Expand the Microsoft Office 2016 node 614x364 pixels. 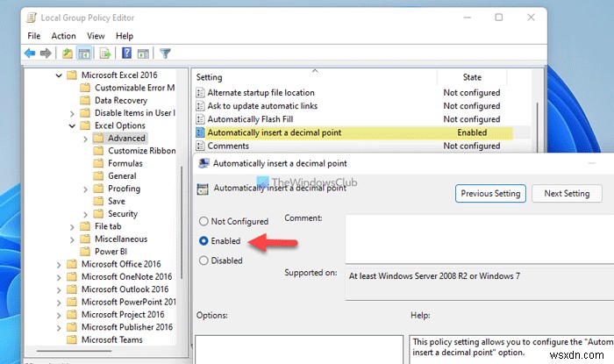coord(59,265)
